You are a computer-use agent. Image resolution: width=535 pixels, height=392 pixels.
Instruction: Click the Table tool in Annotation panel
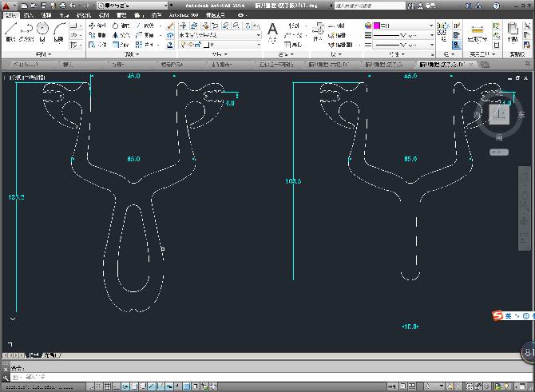point(293,45)
